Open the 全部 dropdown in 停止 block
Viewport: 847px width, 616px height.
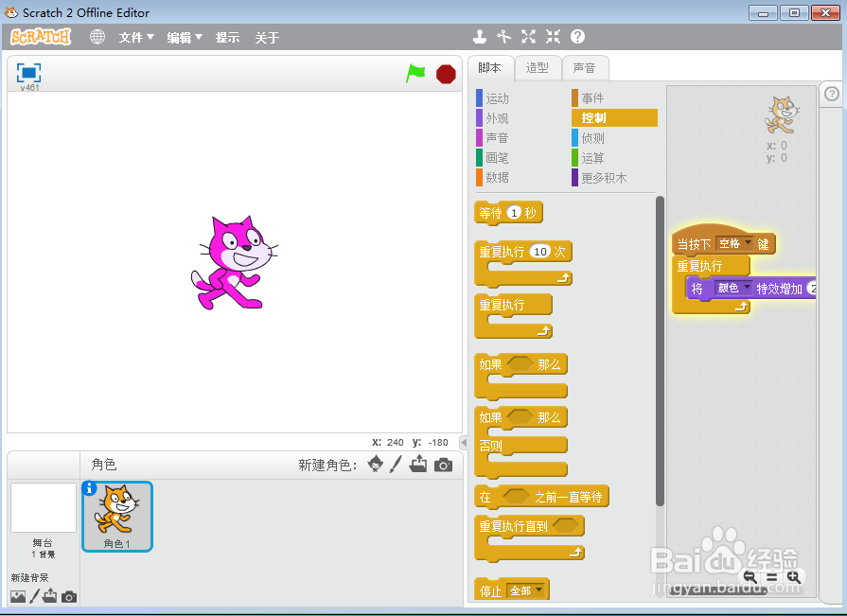[x=525, y=590]
